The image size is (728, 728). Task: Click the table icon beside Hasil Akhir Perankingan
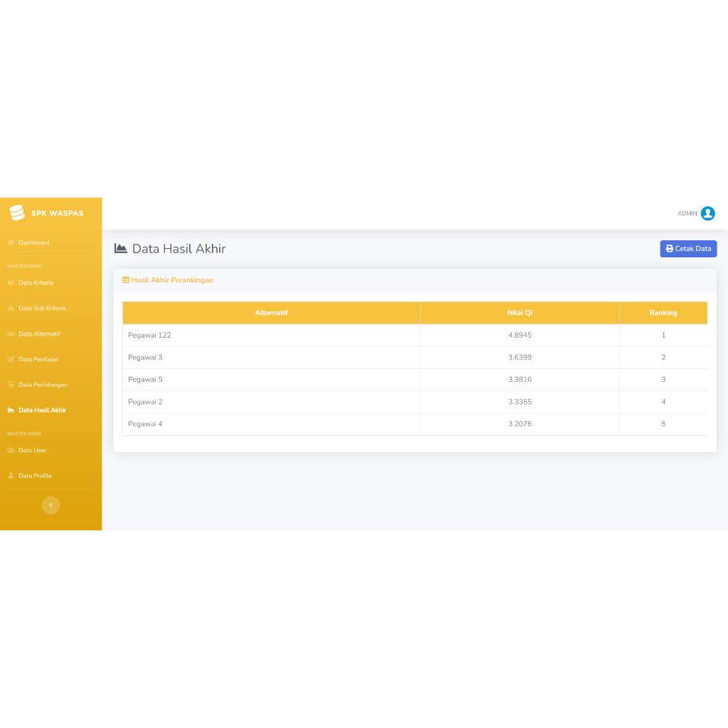click(125, 280)
